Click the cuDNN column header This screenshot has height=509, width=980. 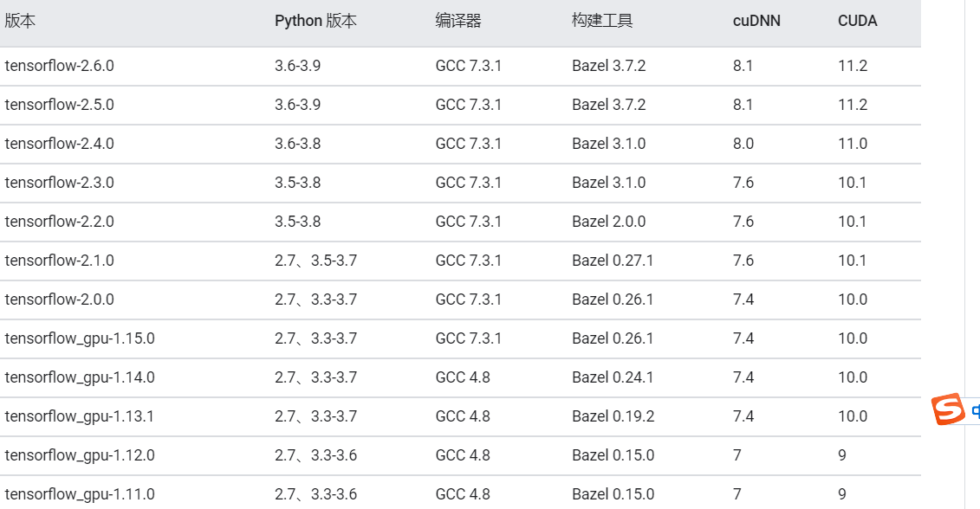pos(756,21)
